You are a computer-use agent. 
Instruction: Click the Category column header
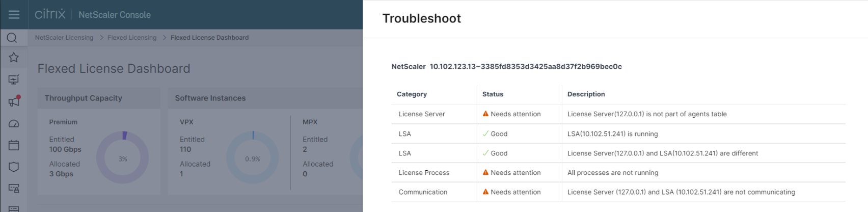(x=412, y=94)
